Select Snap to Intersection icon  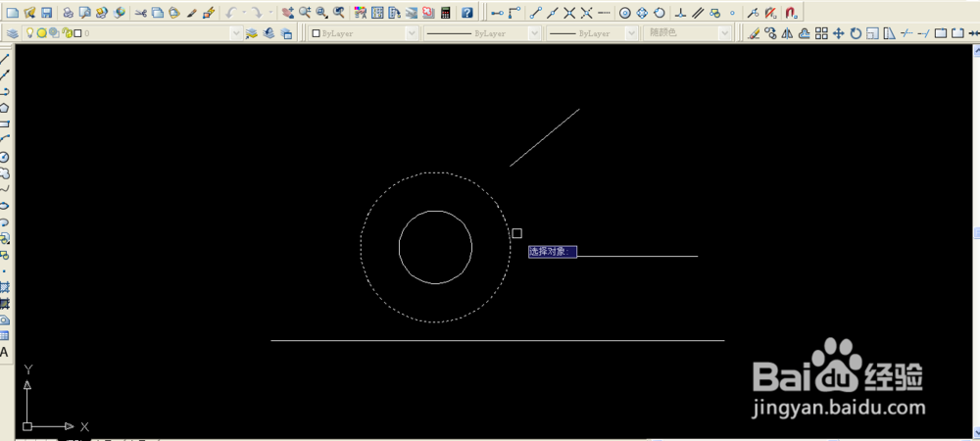[x=569, y=13]
